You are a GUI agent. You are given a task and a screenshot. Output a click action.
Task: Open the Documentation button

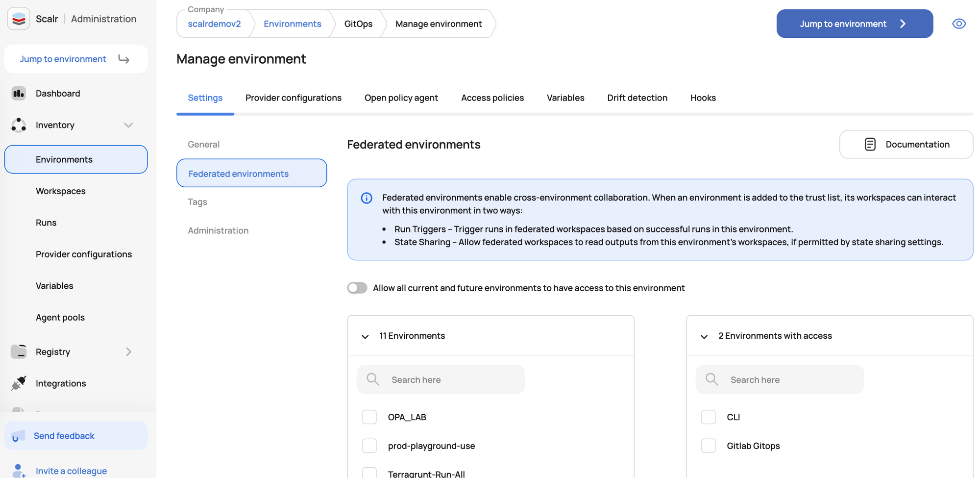coord(906,144)
